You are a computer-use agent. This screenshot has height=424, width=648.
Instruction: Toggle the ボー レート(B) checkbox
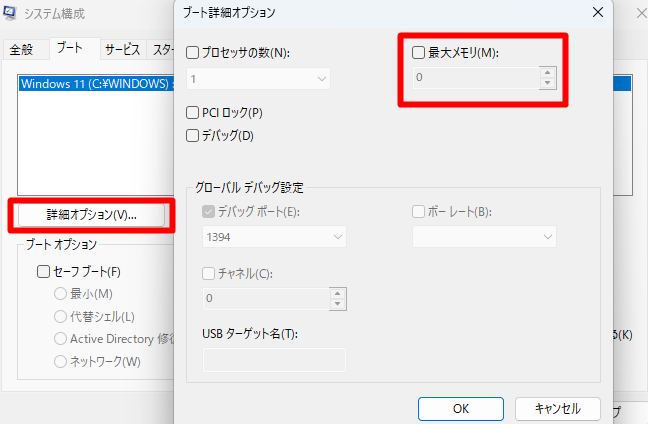(418, 212)
